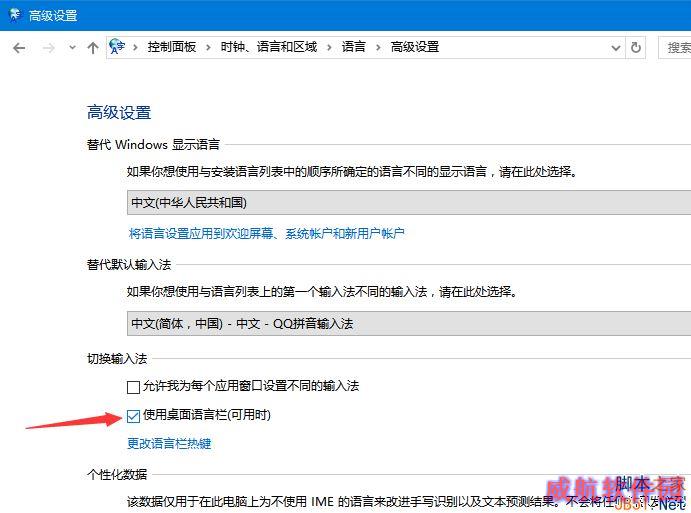Expand the chevron before 高级设置 breadcrumb
This screenshot has width=691, height=513.
click(x=378, y=47)
